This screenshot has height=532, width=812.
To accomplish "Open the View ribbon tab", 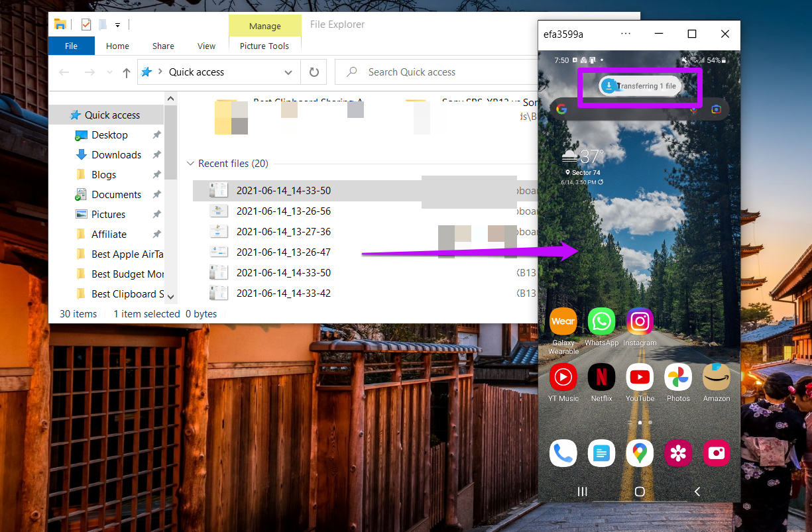I will 206,46.
